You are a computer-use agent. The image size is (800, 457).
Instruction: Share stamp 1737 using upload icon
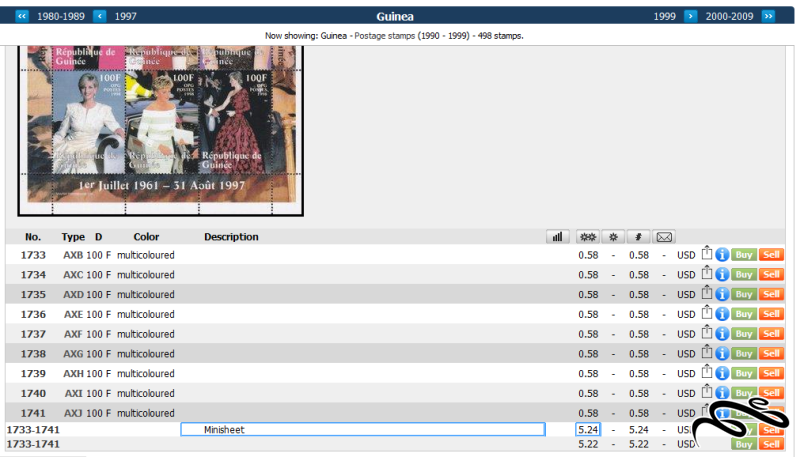(x=707, y=332)
